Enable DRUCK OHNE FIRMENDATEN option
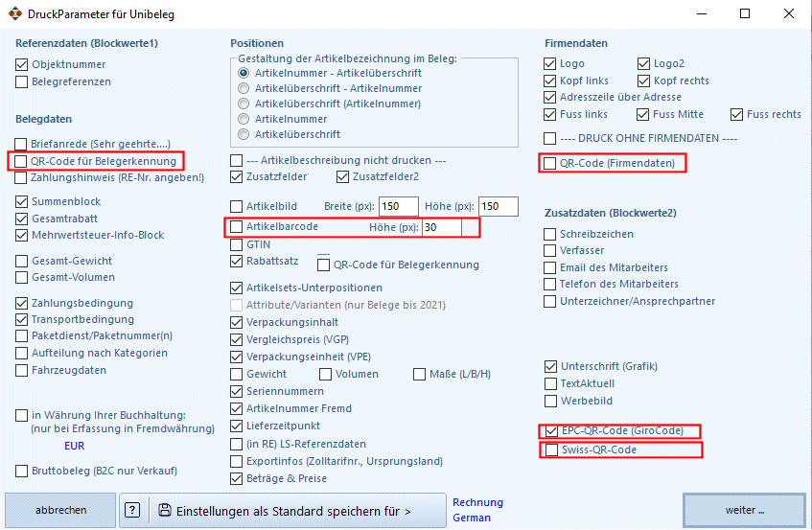The width and height of the screenshot is (812, 530). pos(549,139)
